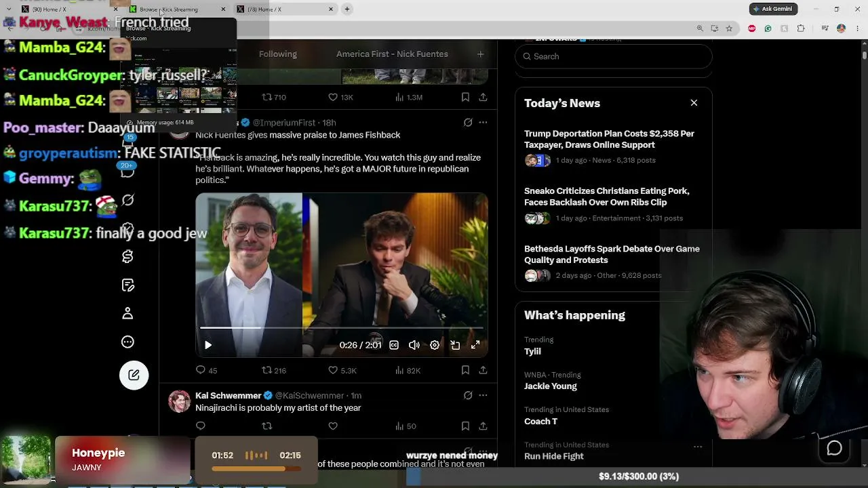This screenshot has width=868, height=488.
Task: Switch to America First - Nick Fuentes tab
Action: point(392,54)
